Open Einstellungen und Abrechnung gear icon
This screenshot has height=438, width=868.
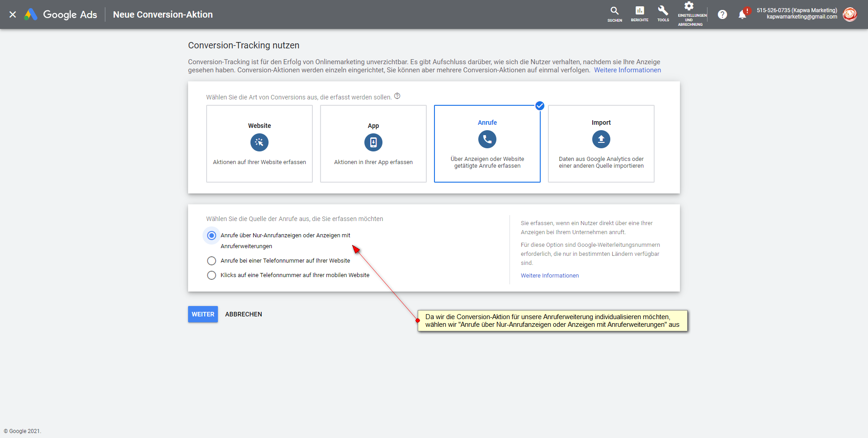click(689, 7)
